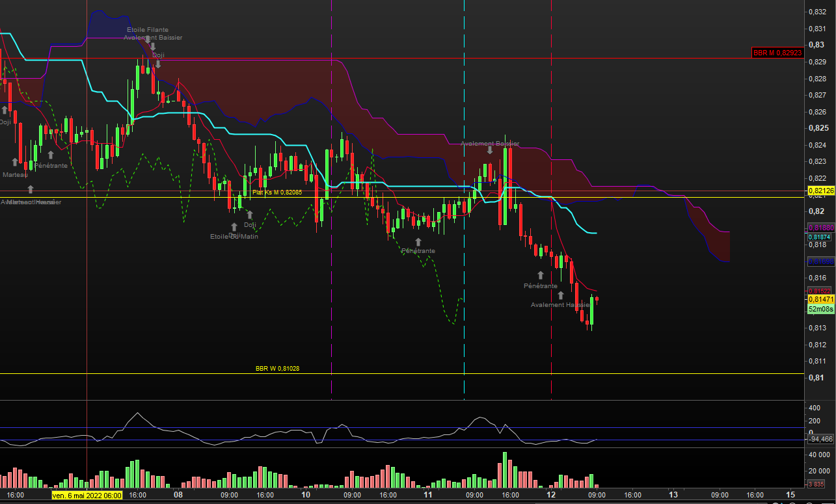Click the up arrow above the Marteau label
The width and height of the screenshot is (836, 504).
tap(14, 162)
